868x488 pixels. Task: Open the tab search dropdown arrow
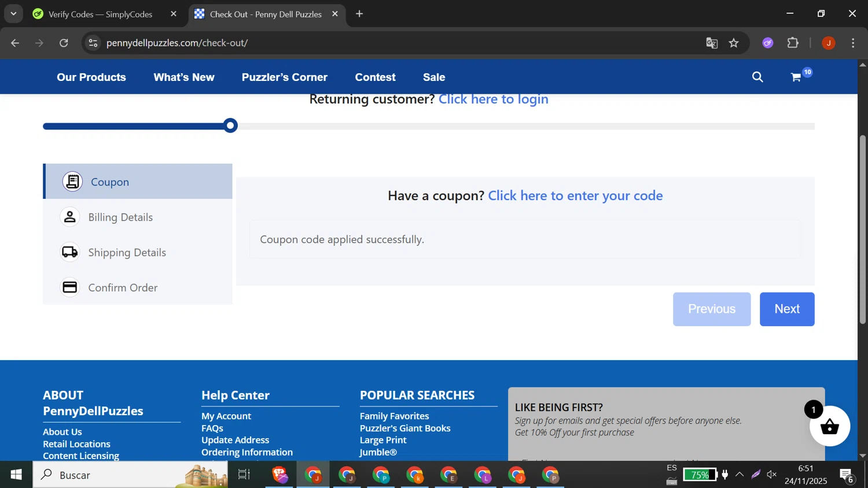click(13, 14)
